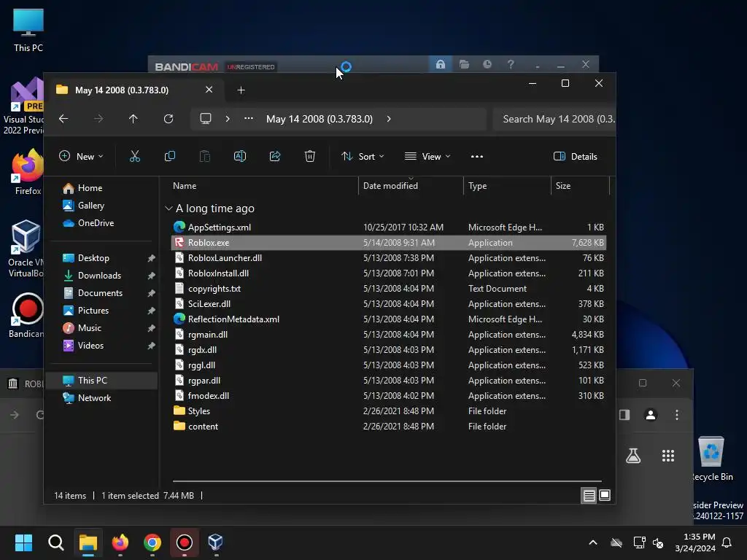Select the Styles folder

[388, 411]
